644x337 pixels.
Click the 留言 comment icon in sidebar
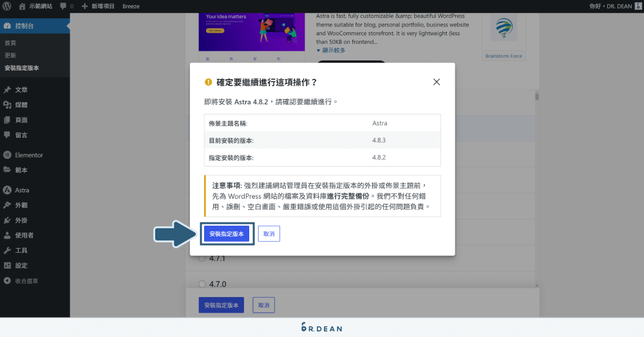[7, 135]
